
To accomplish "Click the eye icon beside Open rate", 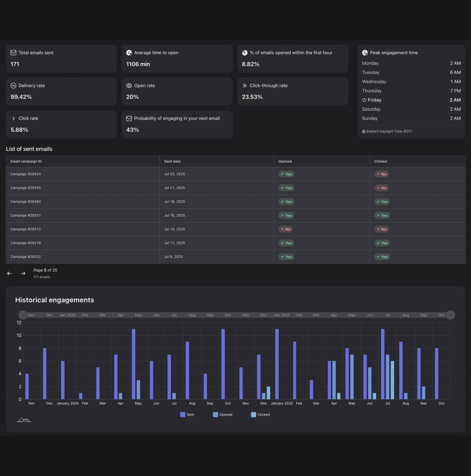I will tap(129, 86).
